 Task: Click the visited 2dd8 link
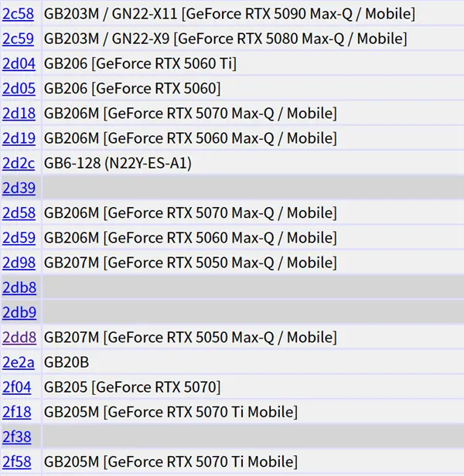coord(19,338)
